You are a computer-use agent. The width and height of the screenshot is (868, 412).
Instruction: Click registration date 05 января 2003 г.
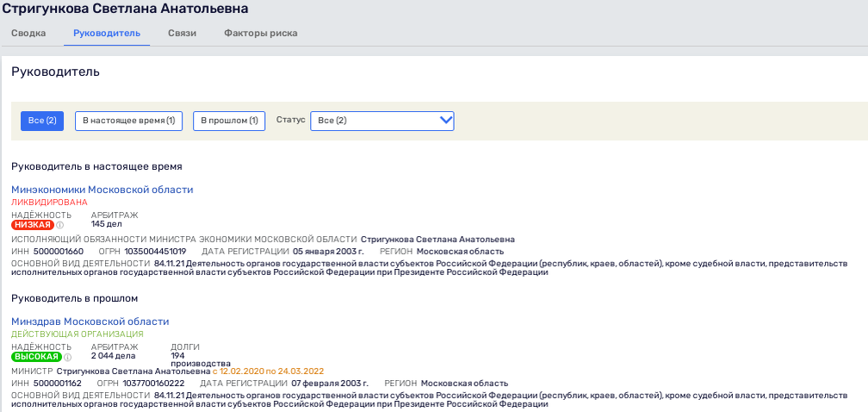point(328,252)
